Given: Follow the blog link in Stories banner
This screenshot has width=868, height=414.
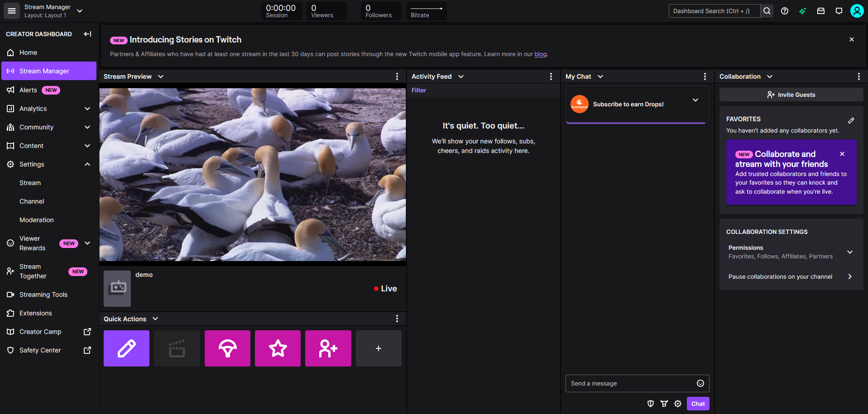Looking at the screenshot, I should [x=540, y=54].
